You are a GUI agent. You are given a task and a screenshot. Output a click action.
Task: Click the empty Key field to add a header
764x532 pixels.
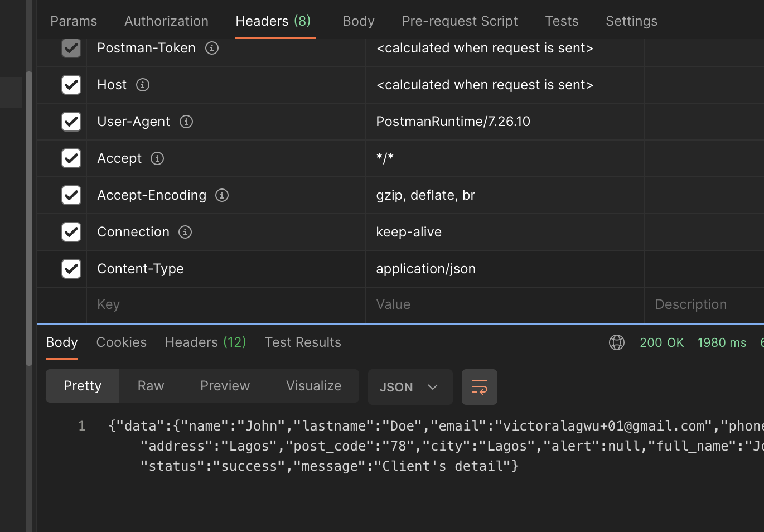223,304
